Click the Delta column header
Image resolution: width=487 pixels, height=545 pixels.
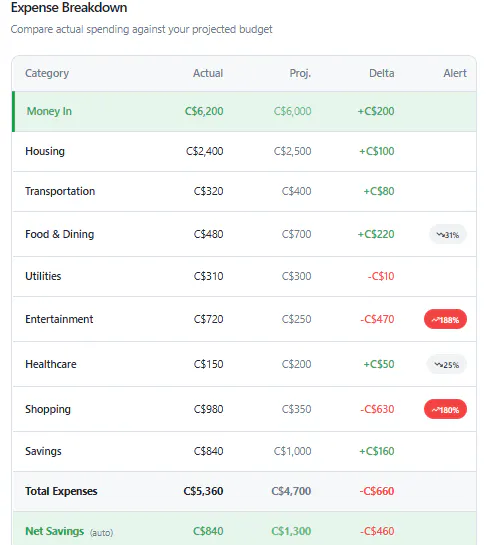point(382,73)
